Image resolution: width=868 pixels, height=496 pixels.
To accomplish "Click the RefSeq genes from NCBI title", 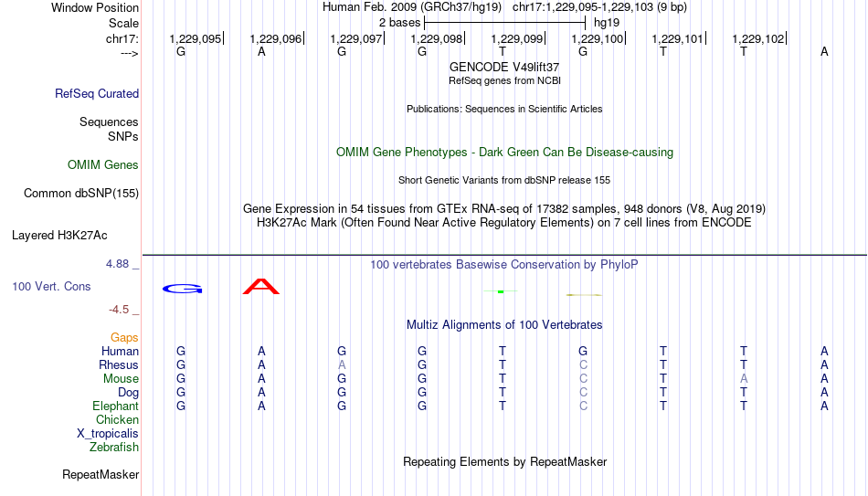I will coord(504,80).
